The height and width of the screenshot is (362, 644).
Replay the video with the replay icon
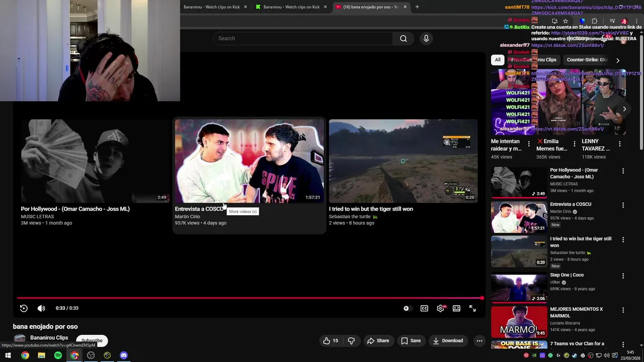(x=24, y=308)
